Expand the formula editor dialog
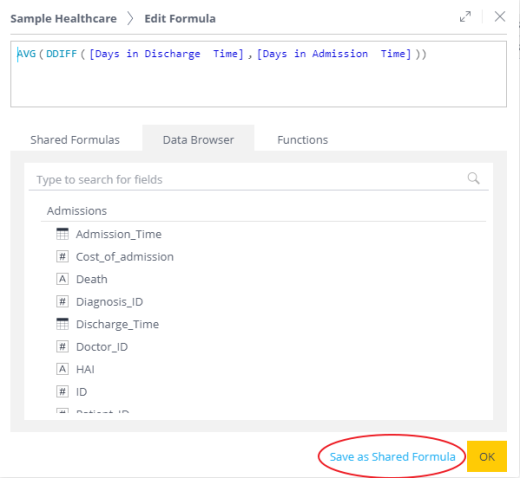The width and height of the screenshot is (520, 478). [465, 17]
